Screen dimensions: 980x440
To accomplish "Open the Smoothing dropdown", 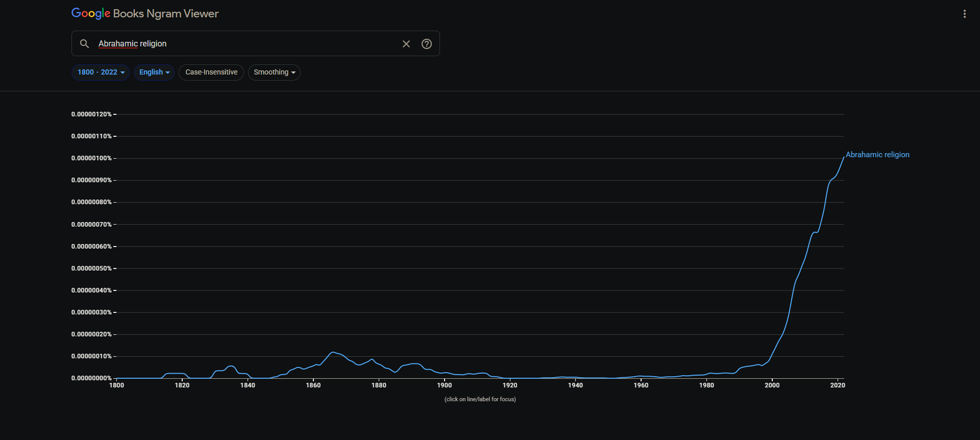I will pyautogui.click(x=274, y=72).
